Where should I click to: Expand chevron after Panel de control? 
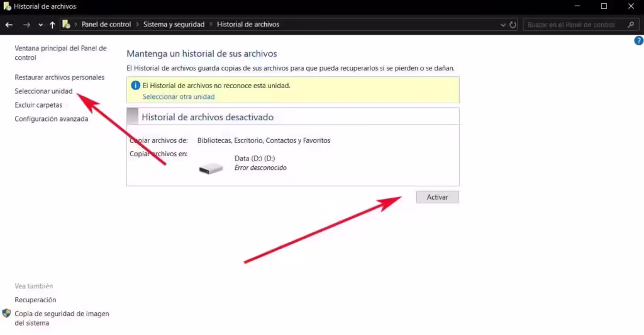pos(137,25)
